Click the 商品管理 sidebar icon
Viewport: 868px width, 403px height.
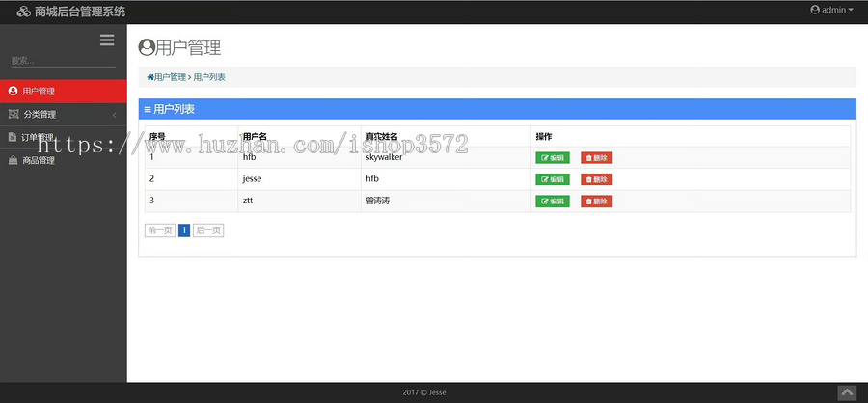pyautogui.click(x=13, y=161)
